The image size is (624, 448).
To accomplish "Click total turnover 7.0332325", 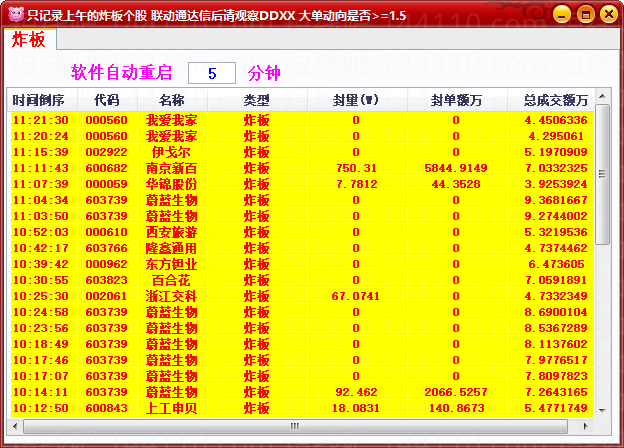I will (x=556, y=168).
